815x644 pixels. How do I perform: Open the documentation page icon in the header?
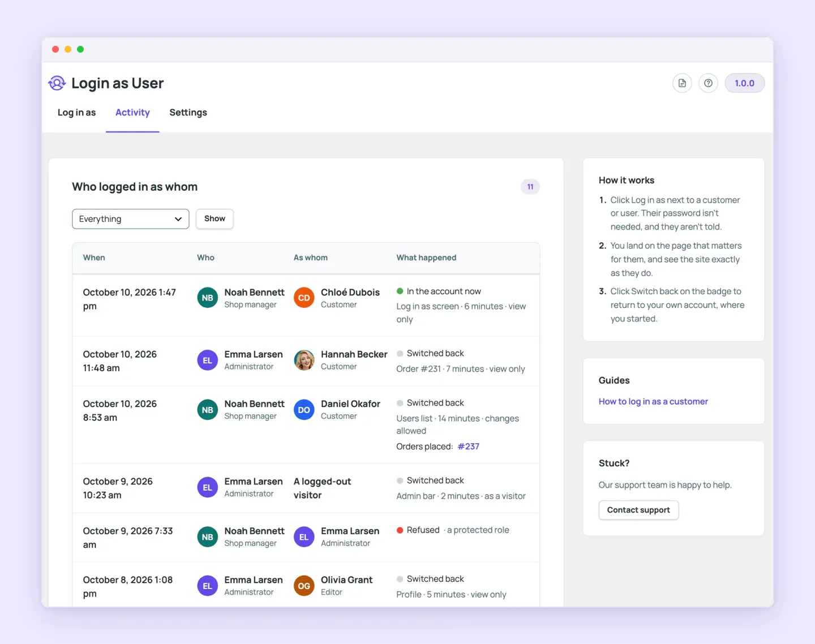pyautogui.click(x=682, y=83)
